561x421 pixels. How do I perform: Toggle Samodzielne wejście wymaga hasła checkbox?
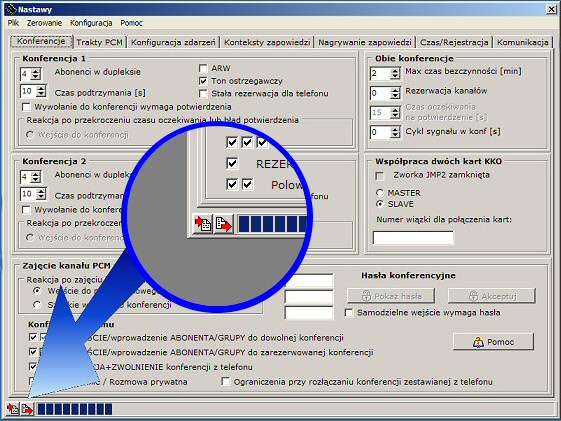tap(349, 313)
